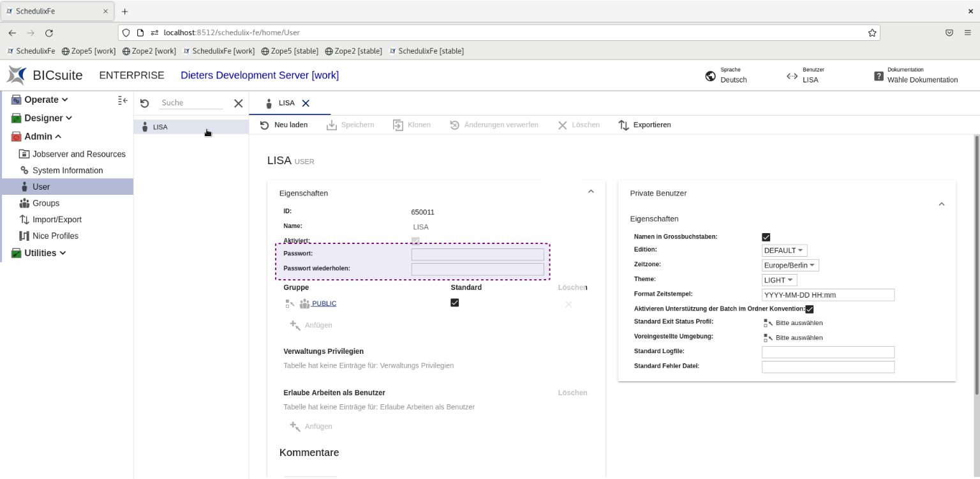This screenshot has height=479, width=980.
Task: Click group chooser icon next to PUBLIC
Action: tap(290, 304)
